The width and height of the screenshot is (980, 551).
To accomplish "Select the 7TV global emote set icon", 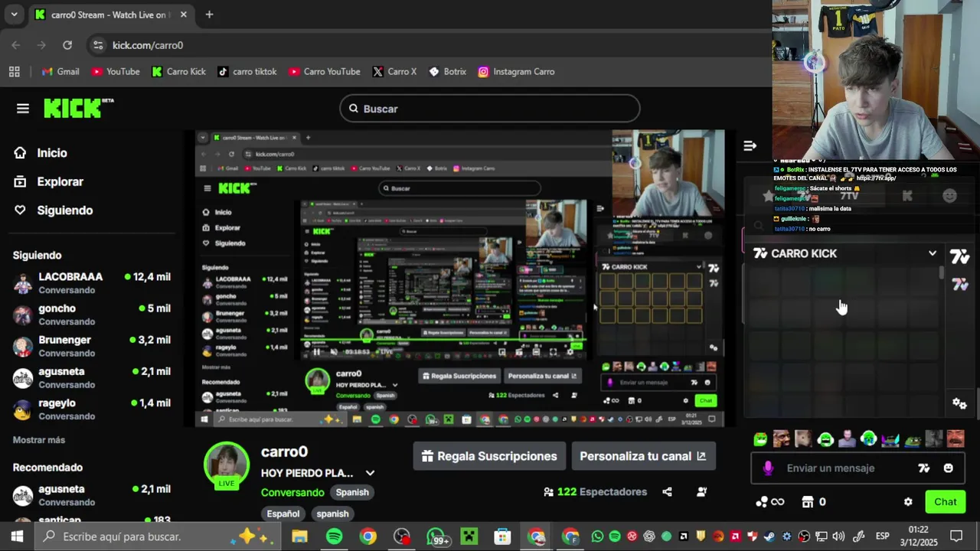I will (x=960, y=285).
